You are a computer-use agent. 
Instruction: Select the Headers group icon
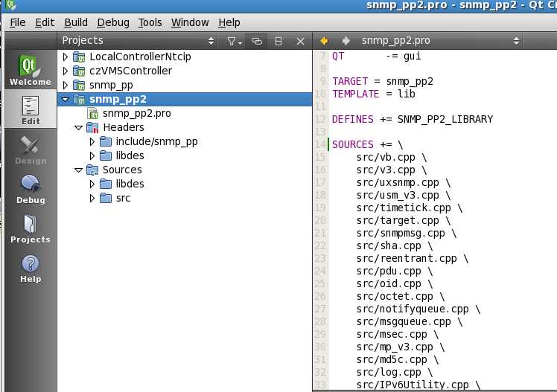point(92,127)
